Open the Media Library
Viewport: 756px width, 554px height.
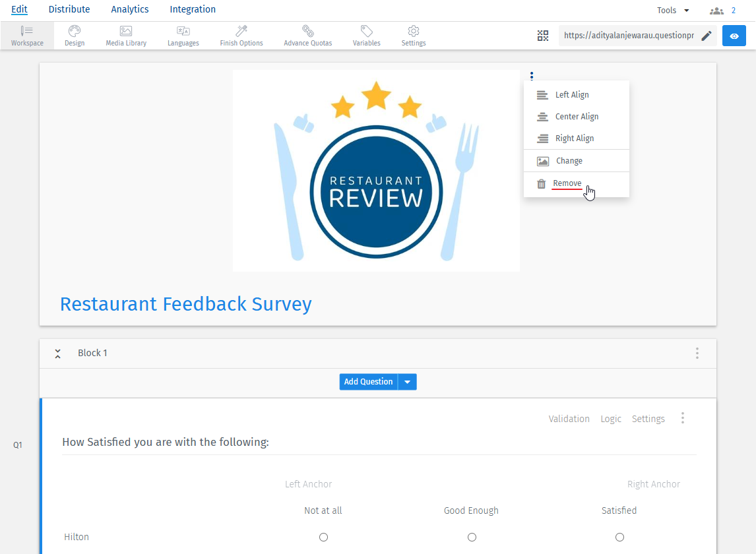pos(125,35)
